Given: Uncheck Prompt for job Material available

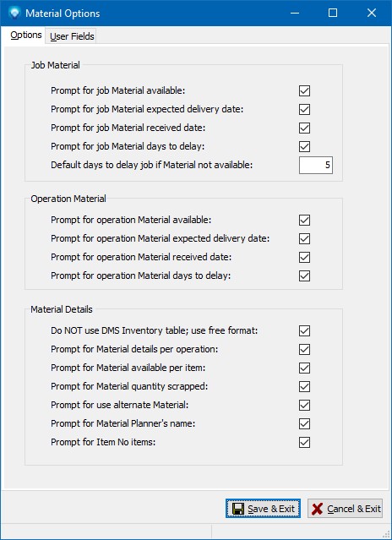Looking at the screenshot, I should pyautogui.click(x=305, y=90).
